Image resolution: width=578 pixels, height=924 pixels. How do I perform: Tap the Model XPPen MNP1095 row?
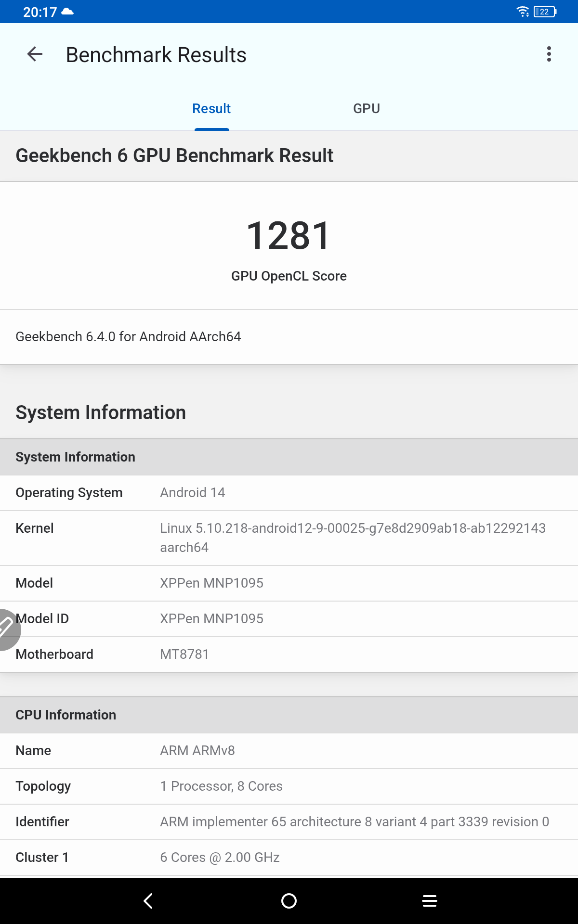click(289, 583)
